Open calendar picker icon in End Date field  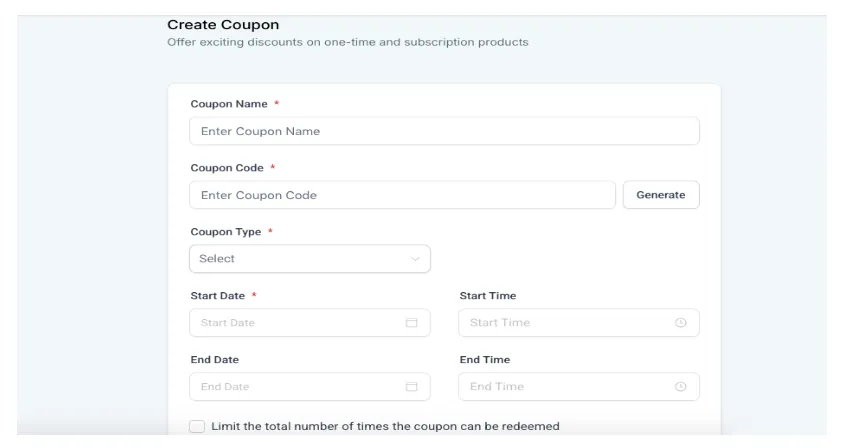(411, 387)
